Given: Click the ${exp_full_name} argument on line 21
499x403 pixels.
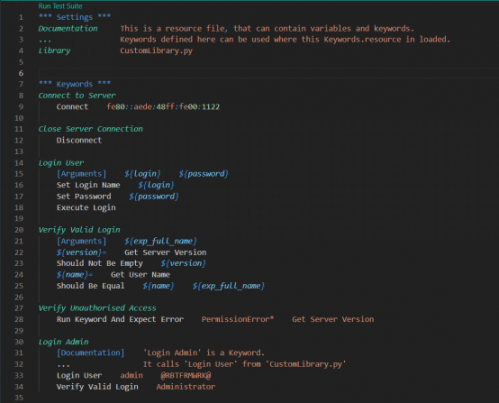Looking at the screenshot, I should click(160, 241).
